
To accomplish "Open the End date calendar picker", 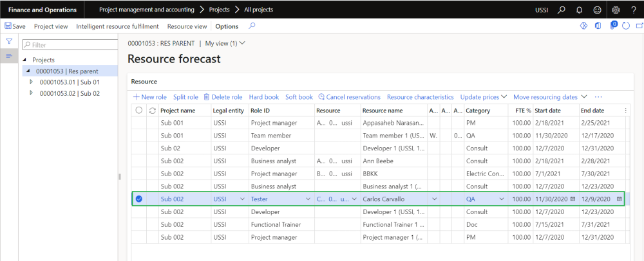I will [620, 199].
